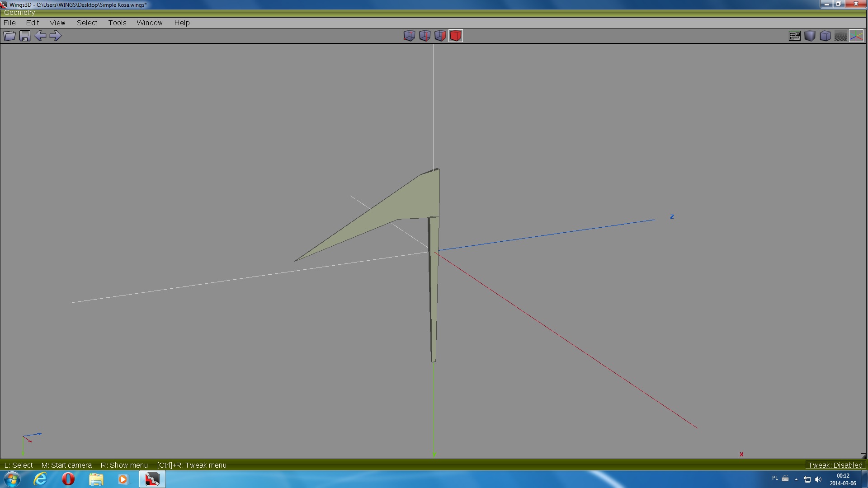Toggle ground grid plane display
The width and height of the screenshot is (868, 488).
tap(840, 36)
